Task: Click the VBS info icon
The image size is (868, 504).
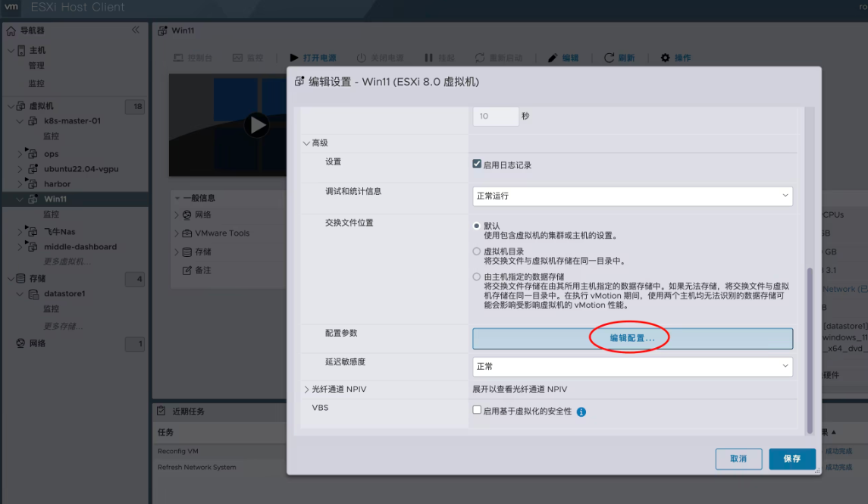Action: tap(581, 412)
